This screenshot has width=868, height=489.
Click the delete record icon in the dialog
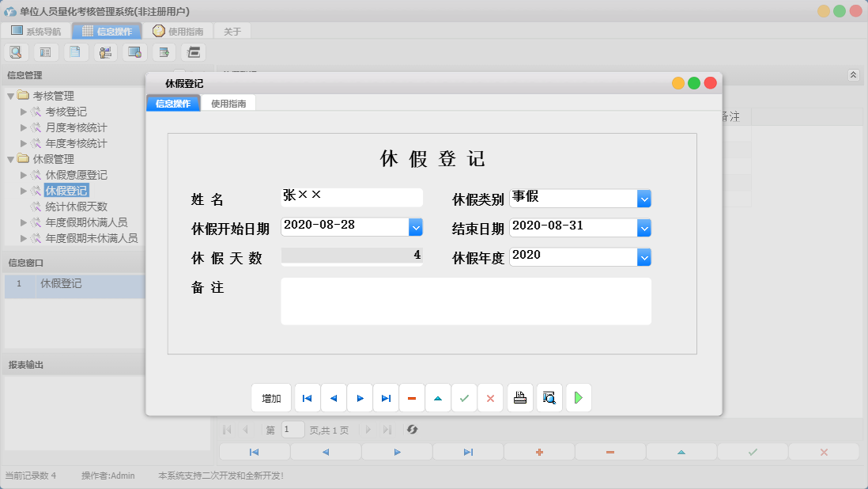[411, 398]
